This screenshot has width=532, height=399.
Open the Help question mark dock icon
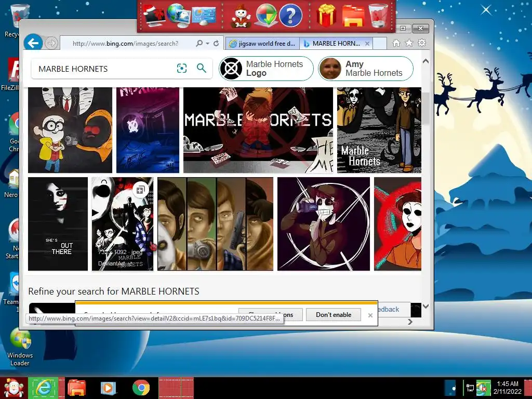(x=290, y=16)
